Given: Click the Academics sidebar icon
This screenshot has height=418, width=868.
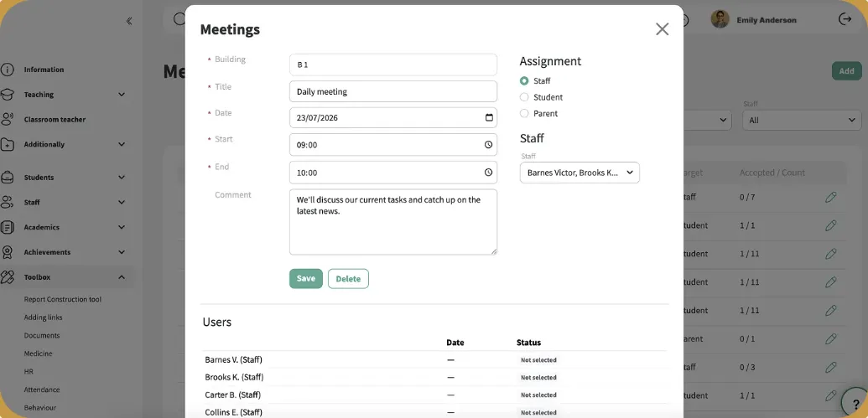Looking at the screenshot, I should 8,227.
